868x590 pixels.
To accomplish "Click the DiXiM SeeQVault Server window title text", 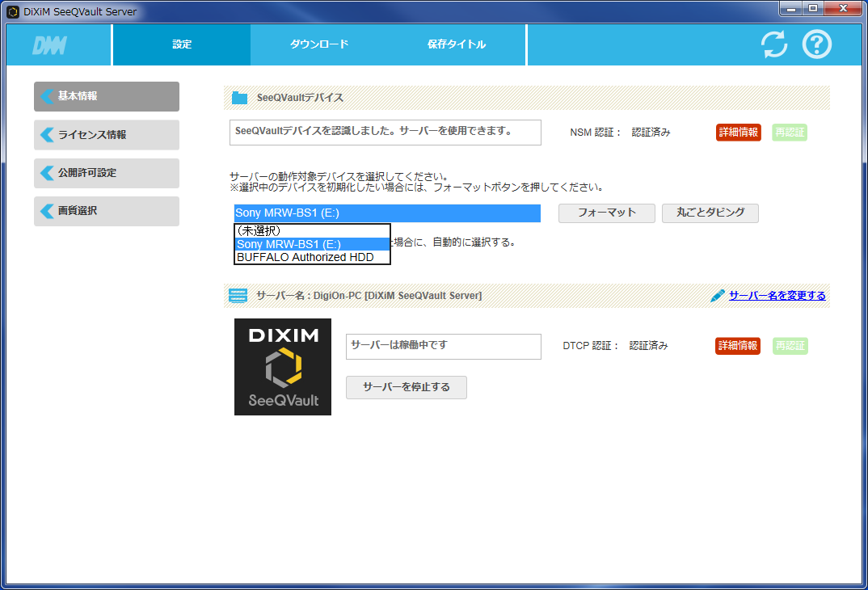I will tap(80, 11).
